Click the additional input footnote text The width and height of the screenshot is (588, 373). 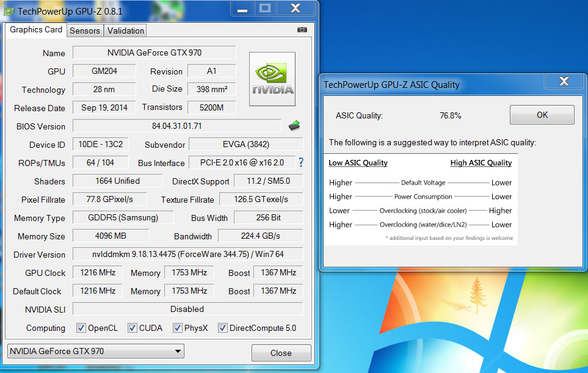(449, 238)
